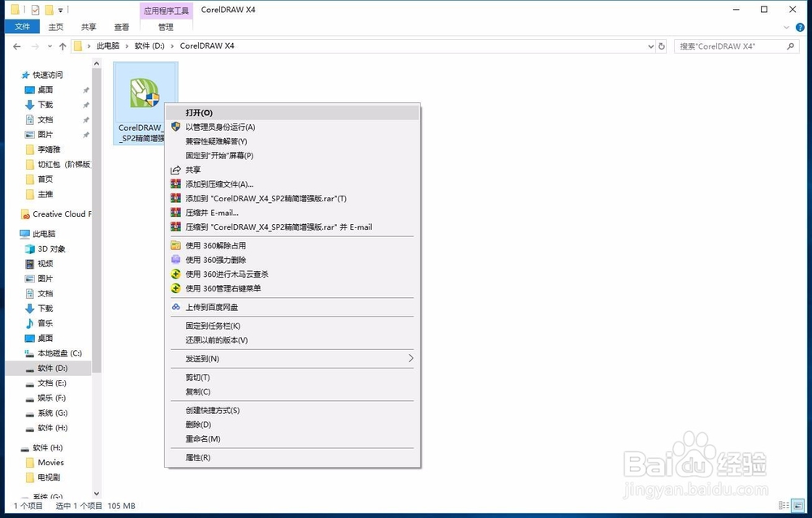Open 属性(R) properties entry
This screenshot has width=812, height=518.
(292, 457)
